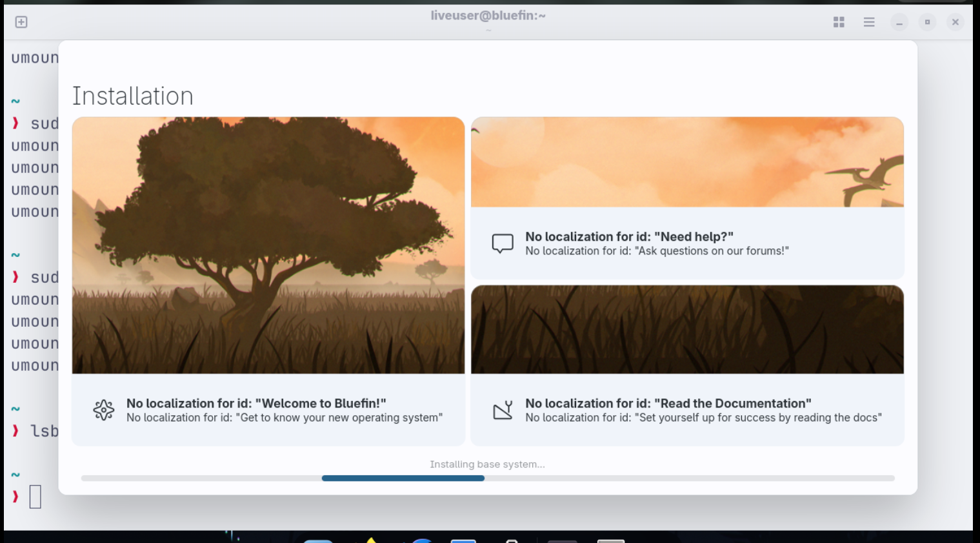Close the liveuser@bluefin terminal window
This screenshot has width=980, height=543.
pyautogui.click(x=955, y=22)
